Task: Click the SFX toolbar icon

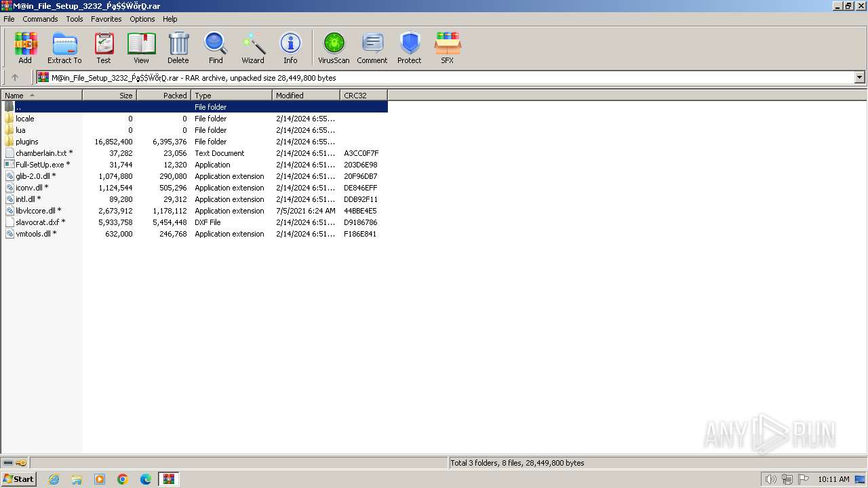Action: point(448,48)
